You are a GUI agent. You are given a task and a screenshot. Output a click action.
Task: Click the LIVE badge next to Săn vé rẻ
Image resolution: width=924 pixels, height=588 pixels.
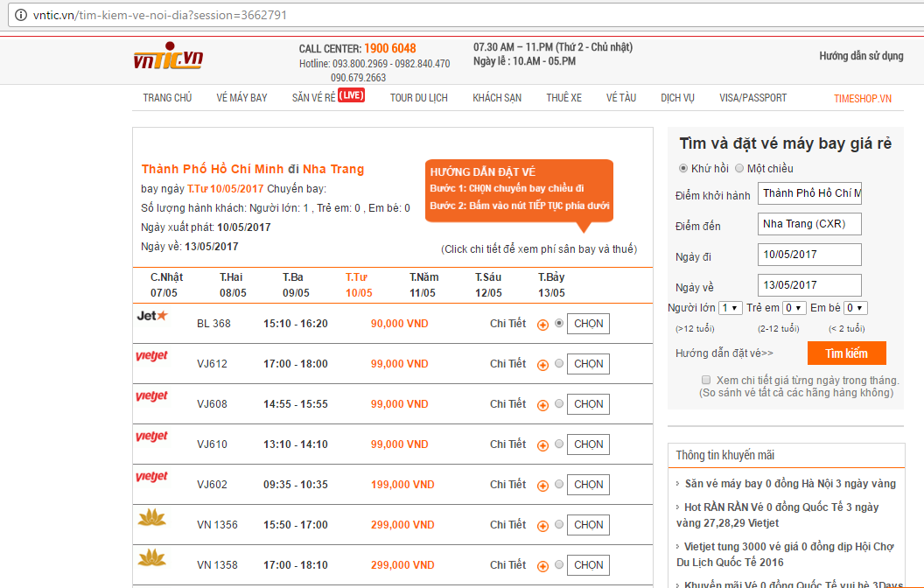(x=351, y=95)
